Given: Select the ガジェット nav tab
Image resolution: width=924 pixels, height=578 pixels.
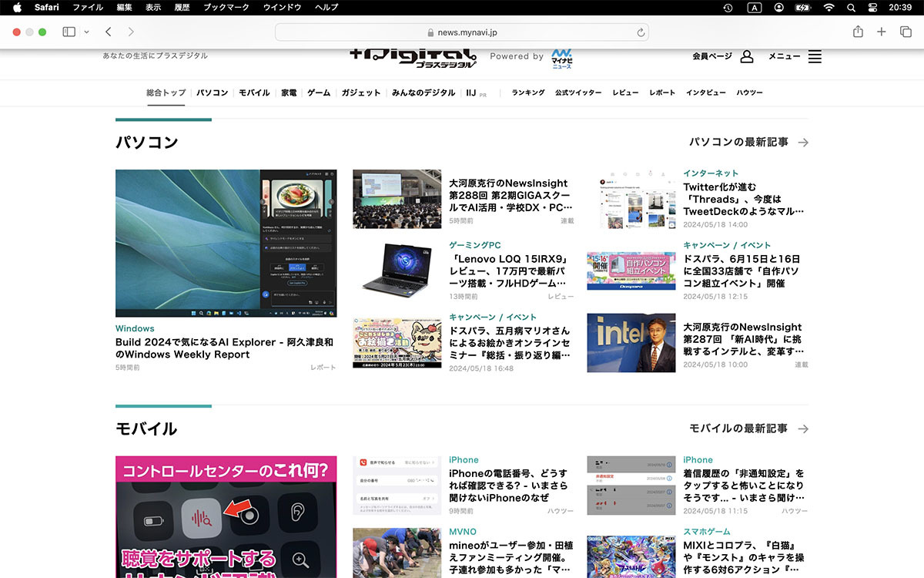Looking at the screenshot, I should [361, 92].
